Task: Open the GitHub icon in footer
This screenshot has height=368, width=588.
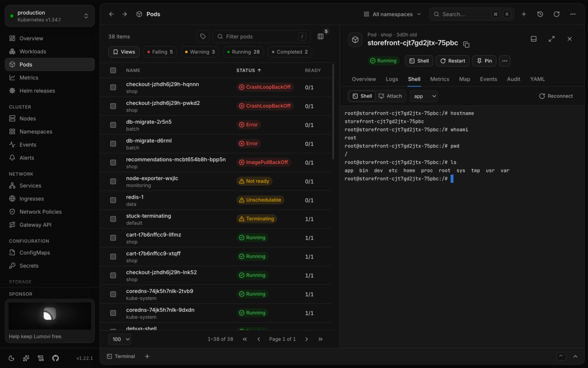Action: coord(56,358)
